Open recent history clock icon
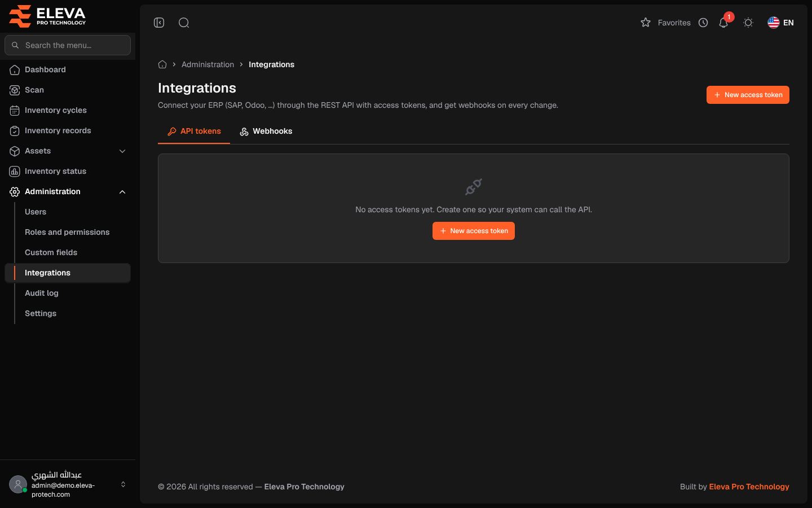This screenshot has width=812, height=508. point(703,23)
